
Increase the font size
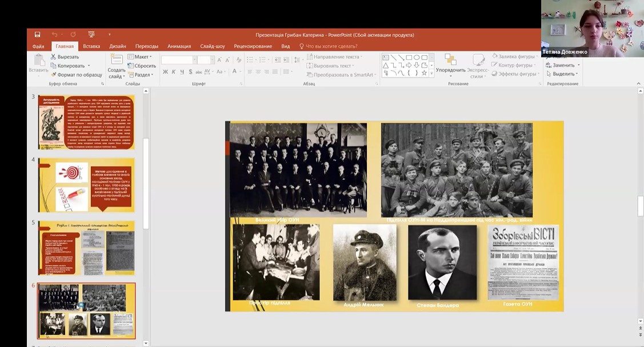219,60
